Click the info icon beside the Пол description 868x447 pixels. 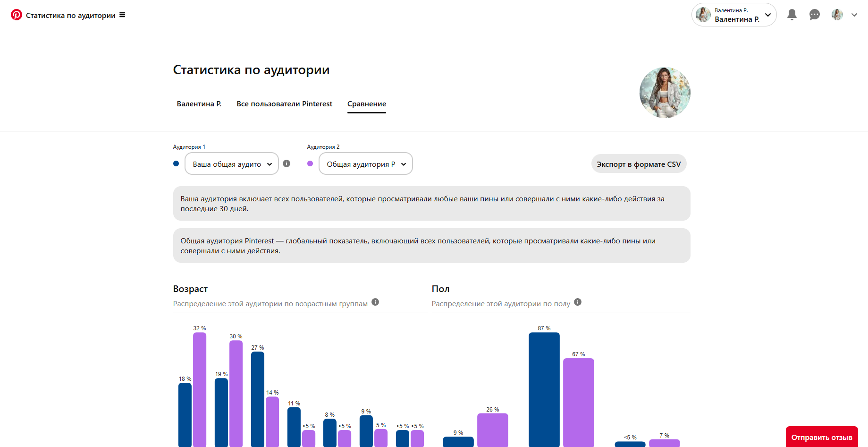[578, 302]
